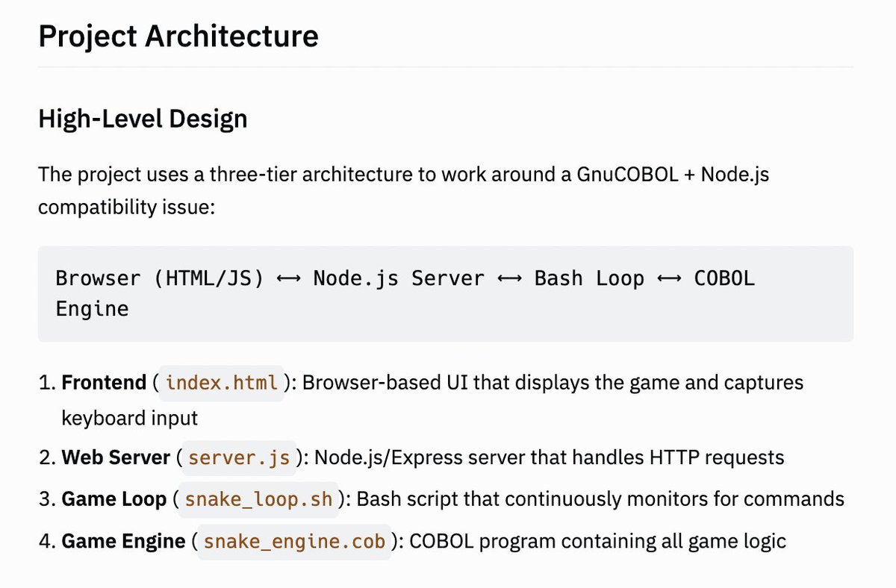896x588 pixels.
Task: Click the Project Architecture heading
Action: (178, 36)
